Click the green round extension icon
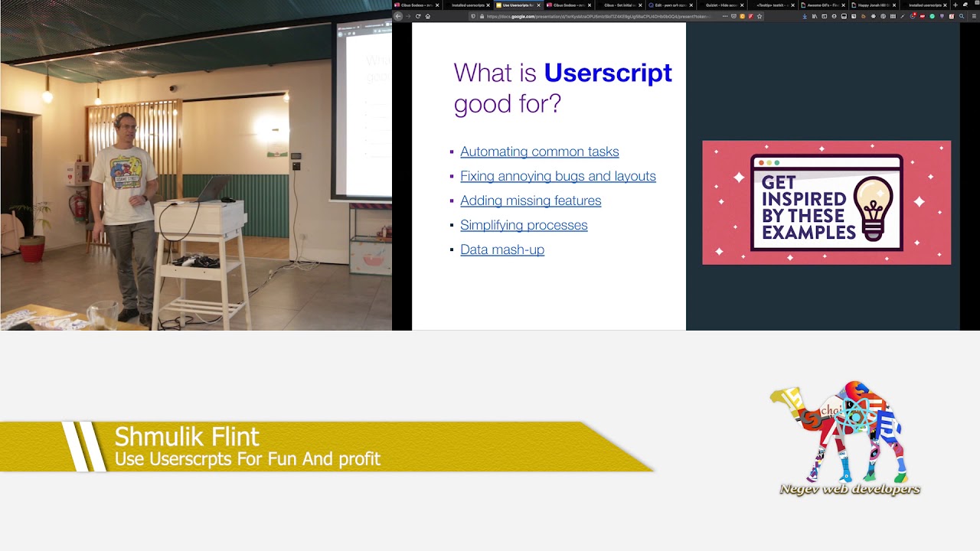The image size is (980, 551). [933, 16]
